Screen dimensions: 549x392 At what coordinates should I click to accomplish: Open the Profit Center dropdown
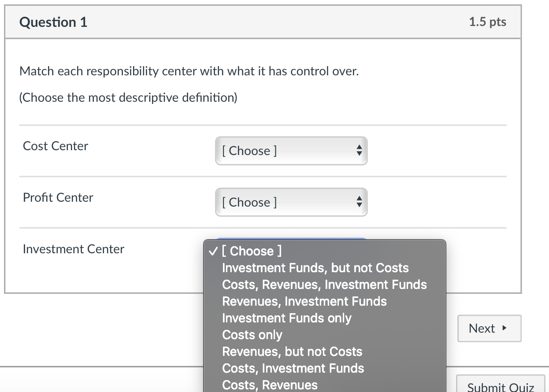point(291,202)
